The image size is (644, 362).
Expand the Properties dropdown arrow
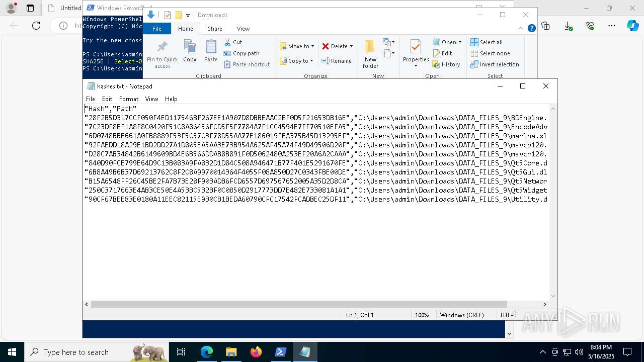coord(416,66)
